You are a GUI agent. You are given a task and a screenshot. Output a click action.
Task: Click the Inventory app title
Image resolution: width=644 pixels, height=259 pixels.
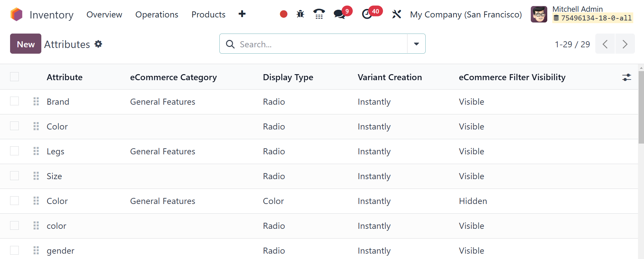point(51,15)
